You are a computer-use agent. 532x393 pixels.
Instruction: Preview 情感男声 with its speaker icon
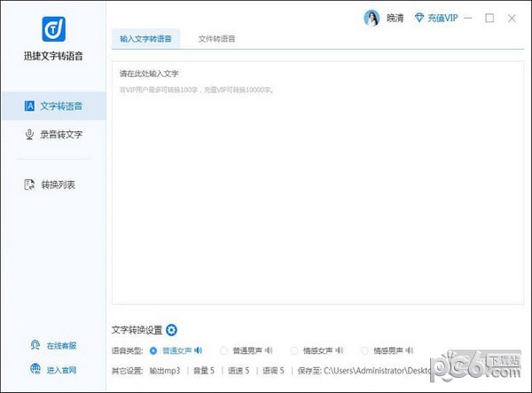410,350
